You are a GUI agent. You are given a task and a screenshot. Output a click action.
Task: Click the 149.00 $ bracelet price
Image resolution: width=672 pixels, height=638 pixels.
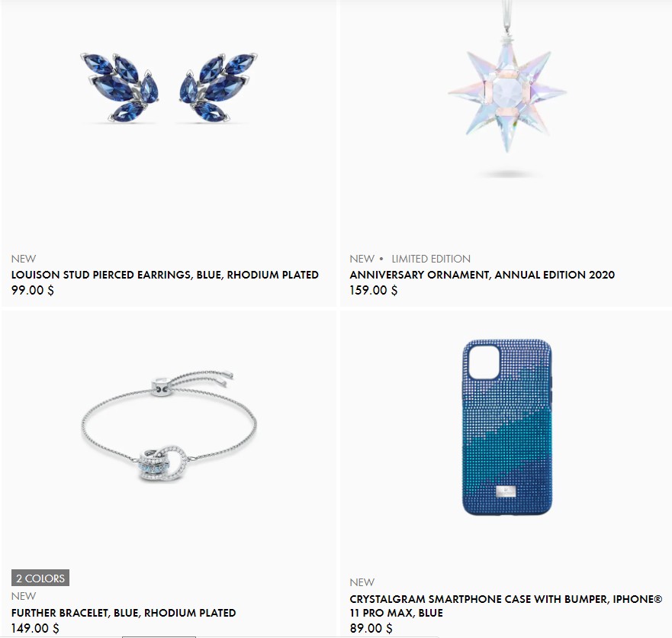pyautogui.click(x=35, y=628)
